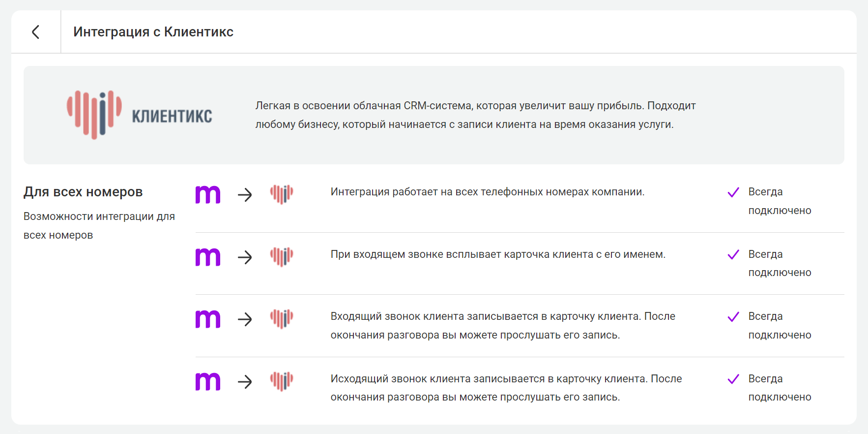The width and height of the screenshot is (868, 434).
Task: Click 'Всегда подключено' label in outgoing call row
Action: 780,388
